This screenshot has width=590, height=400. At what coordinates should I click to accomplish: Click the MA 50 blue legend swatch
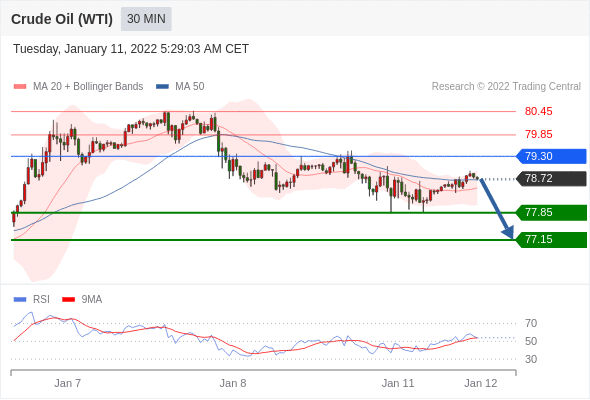click(162, 87)
